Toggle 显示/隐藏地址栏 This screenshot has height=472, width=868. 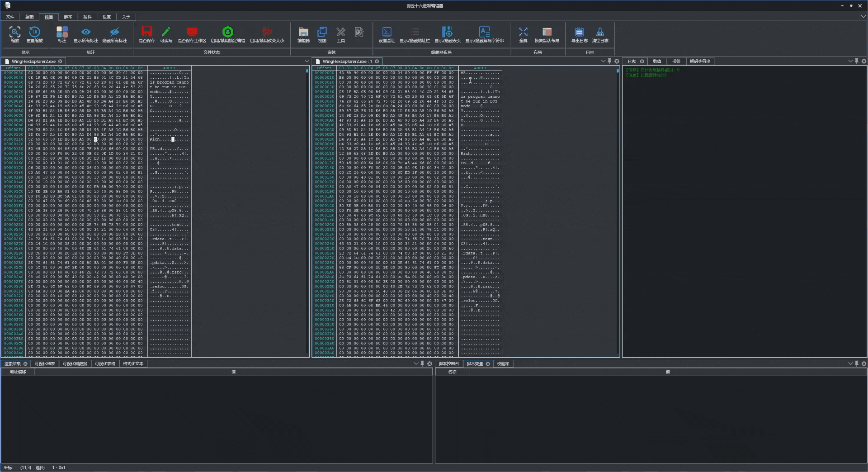(x=415, y=32)
